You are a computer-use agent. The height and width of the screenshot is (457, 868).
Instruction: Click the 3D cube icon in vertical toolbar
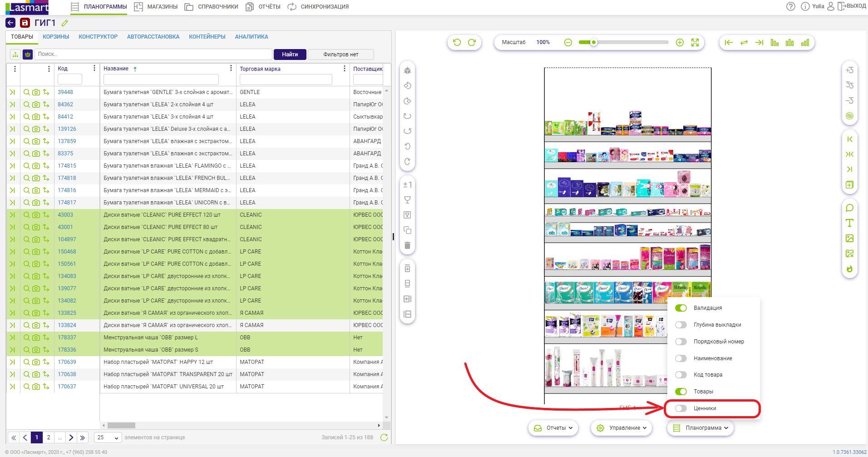407,70
